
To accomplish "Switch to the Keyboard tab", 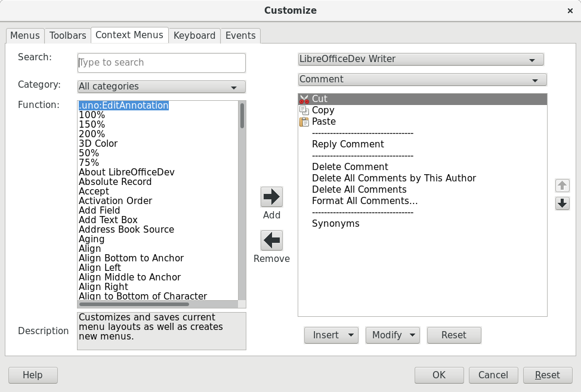I will coord(194,36).
